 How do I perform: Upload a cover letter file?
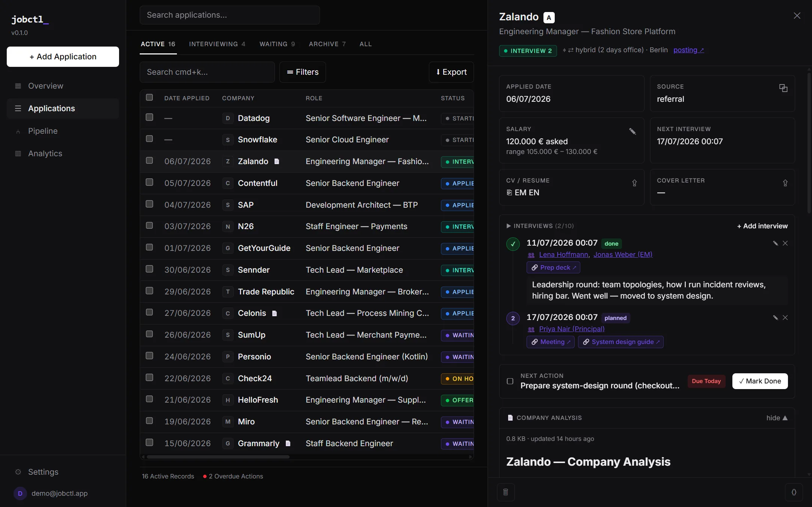785,183
